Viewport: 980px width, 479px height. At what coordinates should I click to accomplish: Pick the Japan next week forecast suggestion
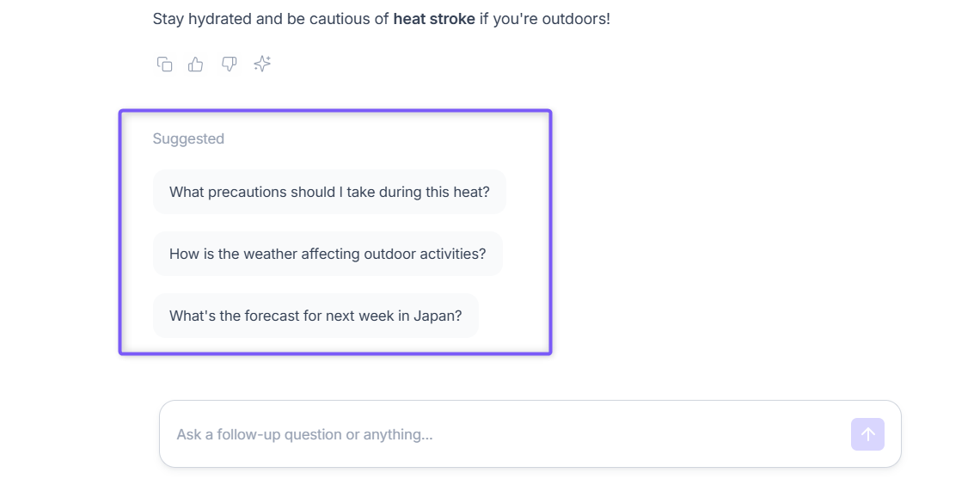point(315,316)
